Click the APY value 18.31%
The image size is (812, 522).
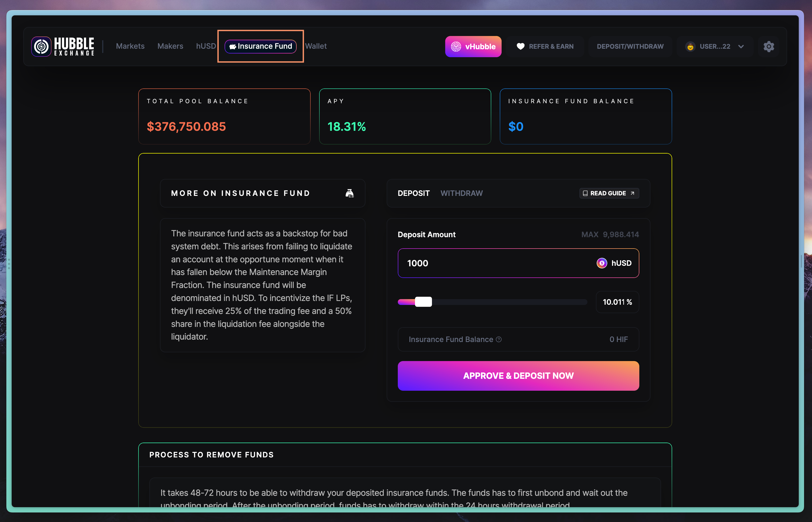346,127
